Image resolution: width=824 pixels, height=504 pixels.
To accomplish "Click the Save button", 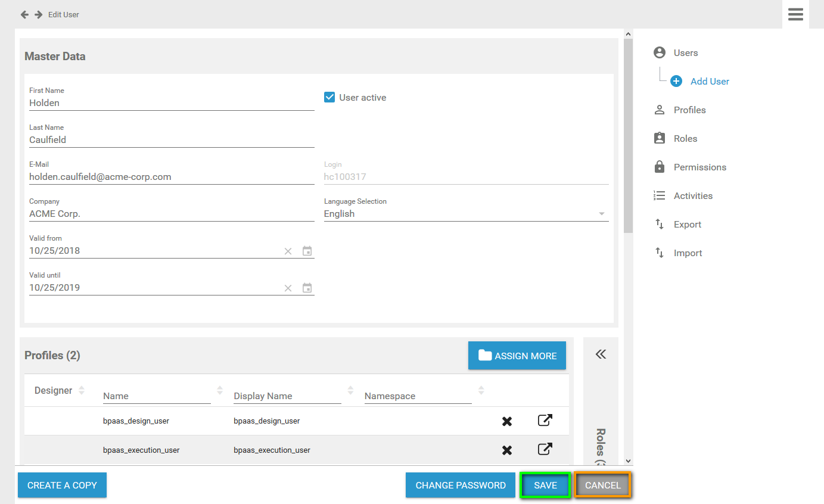I will click(545, 485).
